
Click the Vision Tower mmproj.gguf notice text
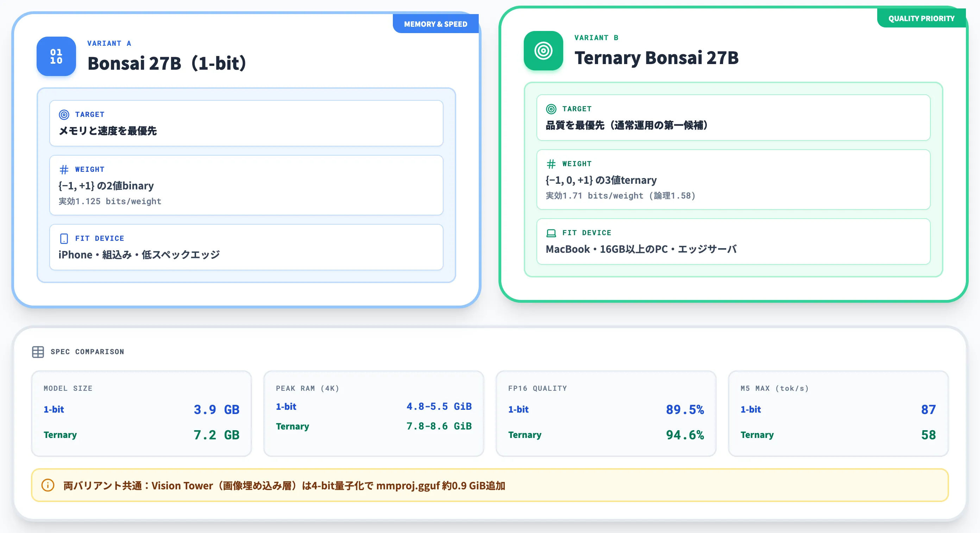tap(284, 486)
